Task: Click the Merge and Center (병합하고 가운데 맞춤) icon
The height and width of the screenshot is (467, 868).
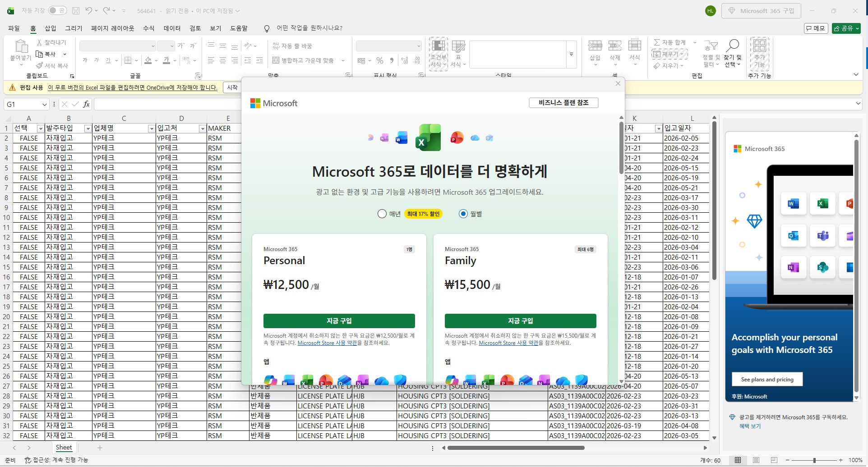Action: (276, 60)
